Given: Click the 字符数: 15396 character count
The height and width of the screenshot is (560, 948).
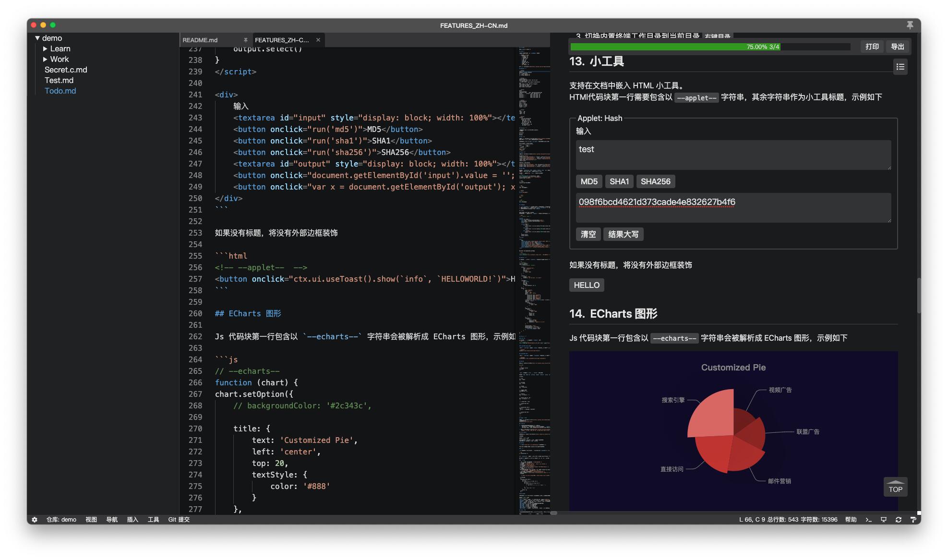Looking at the screenshot, I should point(819,520).
